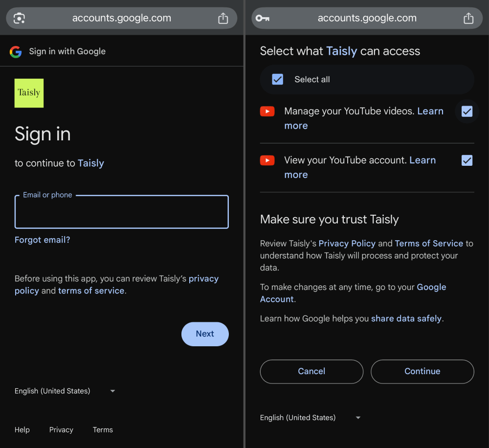Click Taisly link after 'to continue to'

[91, 163]
